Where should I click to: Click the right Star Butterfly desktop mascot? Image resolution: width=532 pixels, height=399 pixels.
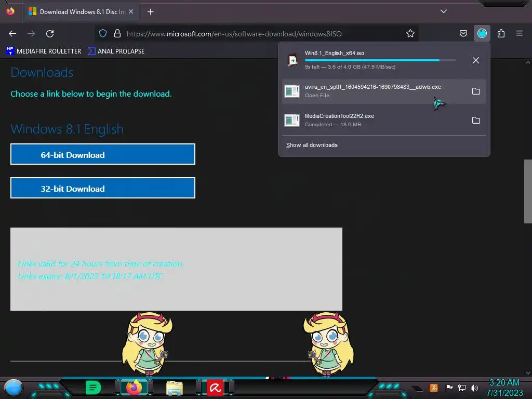(x=328, y=343)
